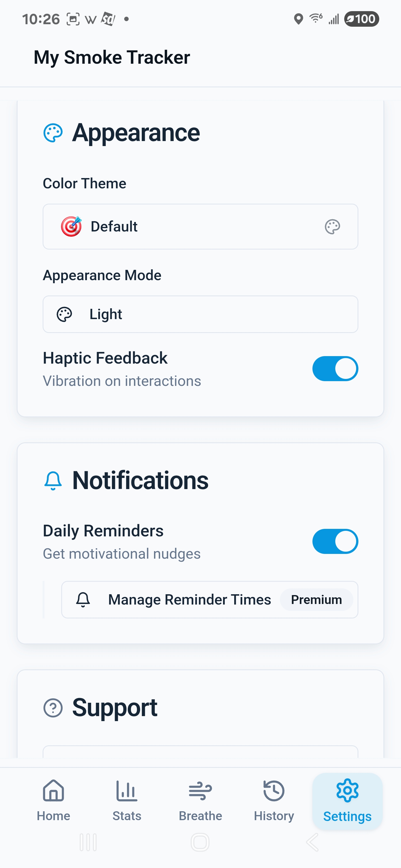This screenshot has width=401, height=868.
Task: Tap the My Smoke Tracker title
Action: coord(112,57)
